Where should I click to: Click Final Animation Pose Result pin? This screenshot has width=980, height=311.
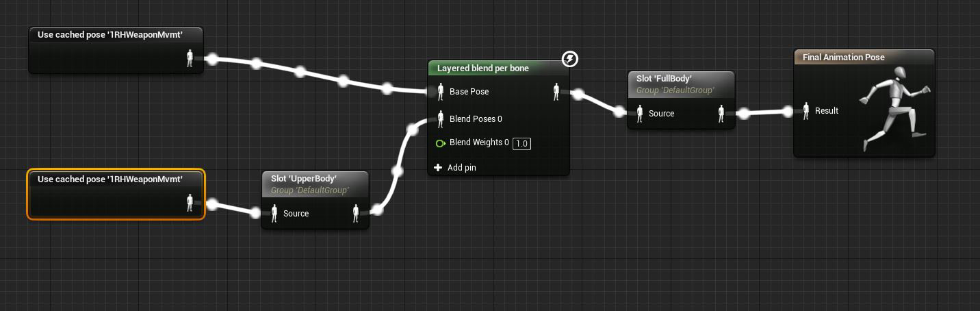(806, 110)
